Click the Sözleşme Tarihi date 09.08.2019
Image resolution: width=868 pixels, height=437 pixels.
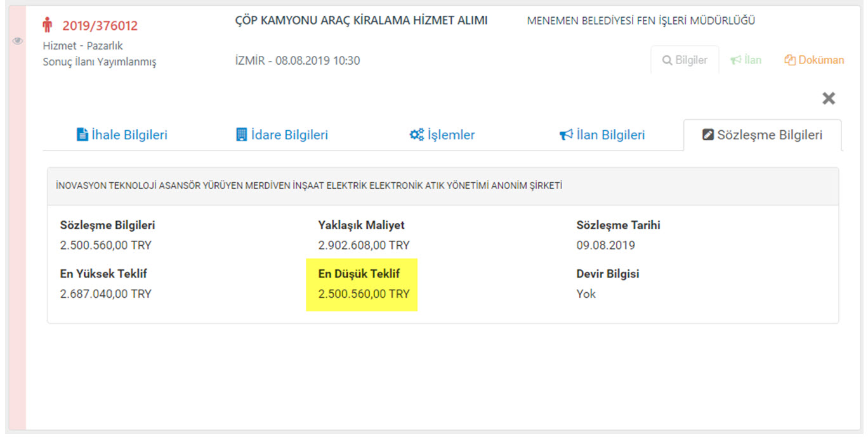(605, 245)
